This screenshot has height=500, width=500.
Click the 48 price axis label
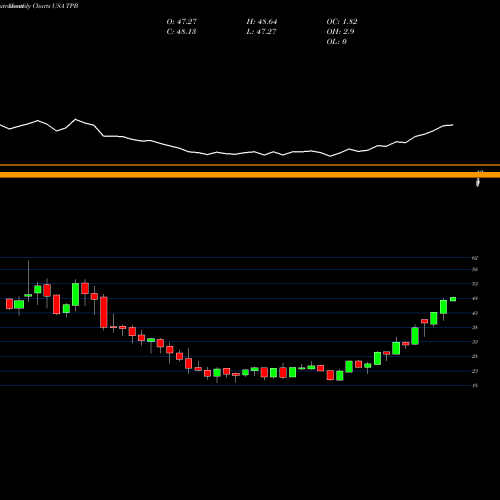pos(475,298)
